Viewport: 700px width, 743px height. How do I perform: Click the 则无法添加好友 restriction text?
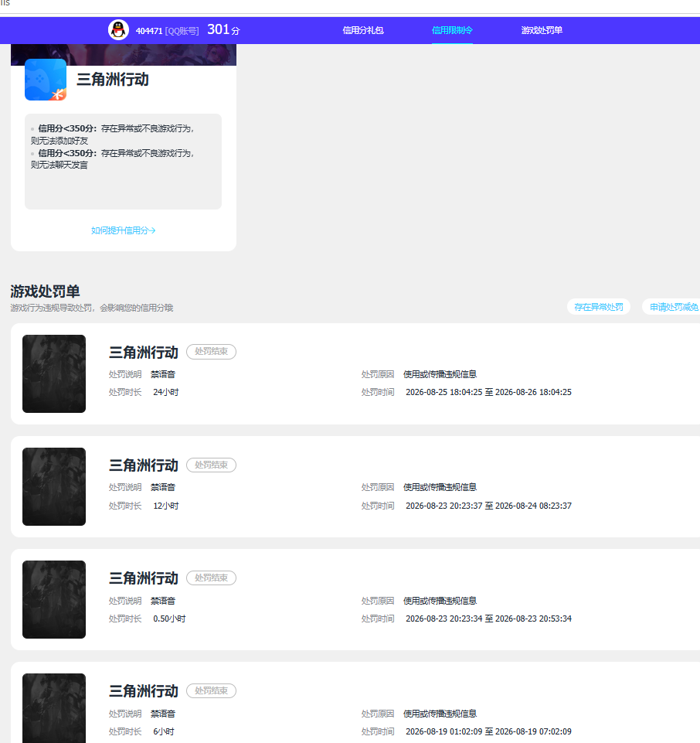[59, 141]
